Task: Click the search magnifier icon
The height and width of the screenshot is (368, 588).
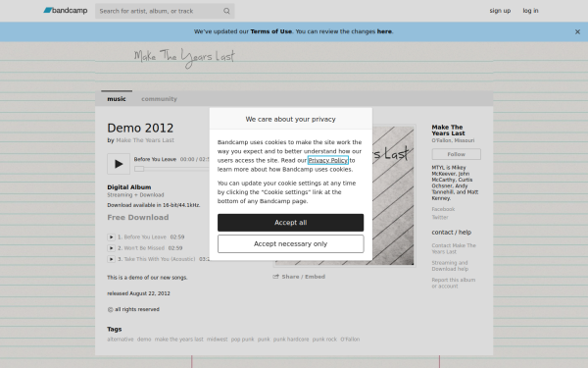Action: [226, 11]
